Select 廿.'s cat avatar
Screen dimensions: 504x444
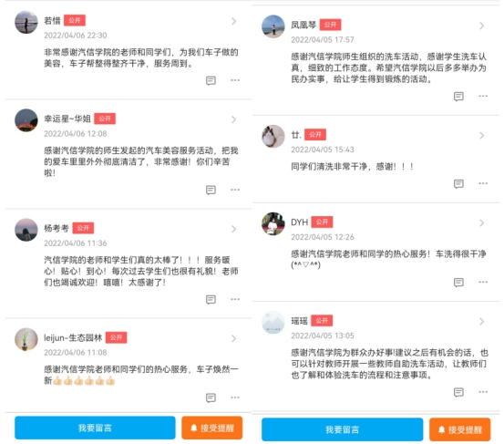click(x=273, y=137)
